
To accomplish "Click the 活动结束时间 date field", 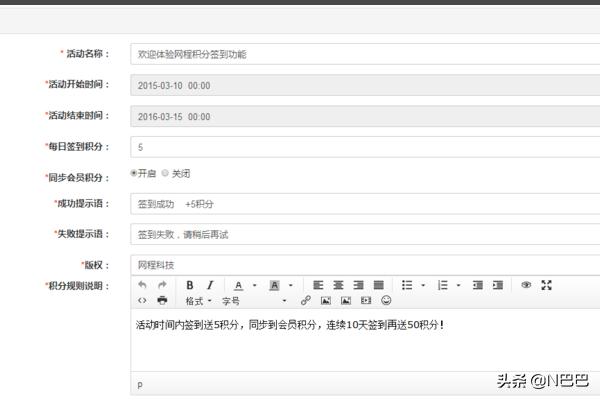I will point(365,116).
